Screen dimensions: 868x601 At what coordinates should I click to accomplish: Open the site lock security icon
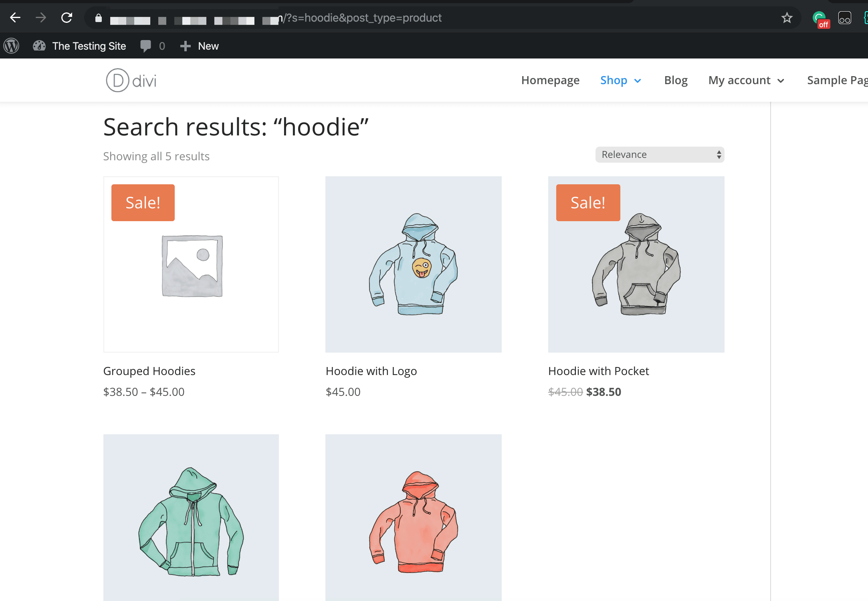[99, 18]
